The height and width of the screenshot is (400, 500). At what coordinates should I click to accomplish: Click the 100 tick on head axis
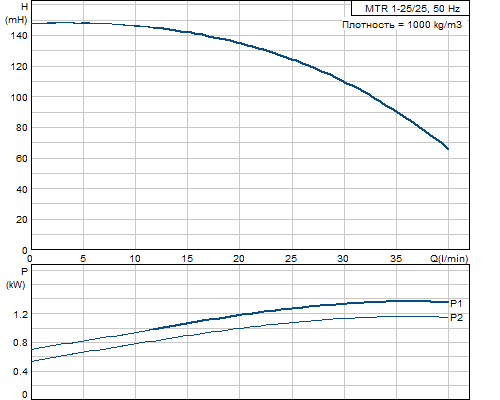pyautogui.click(x=19, y=97)
